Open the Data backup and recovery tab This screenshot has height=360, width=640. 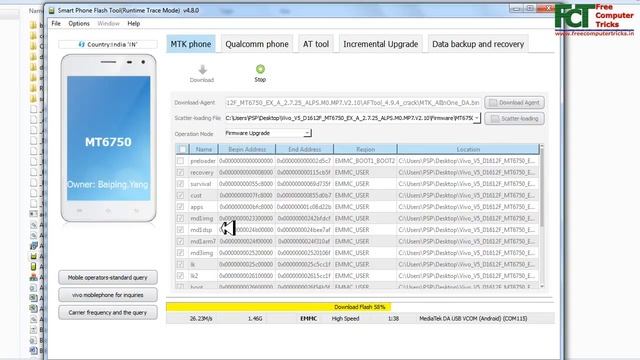click(x=478, y=44)
